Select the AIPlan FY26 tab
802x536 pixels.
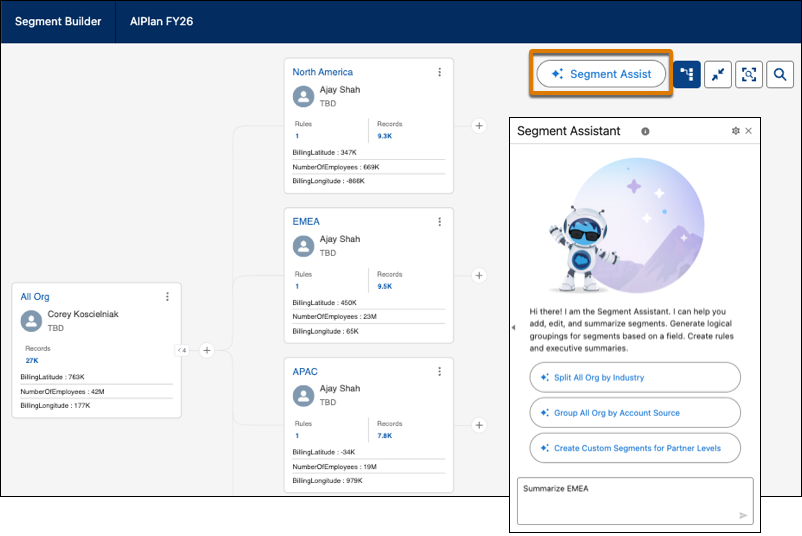(x=161, y=21)
